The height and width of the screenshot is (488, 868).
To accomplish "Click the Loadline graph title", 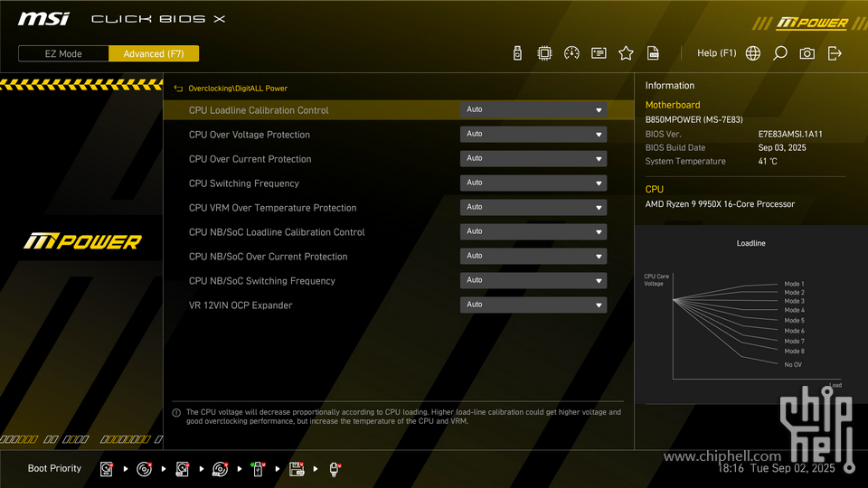I will click(x=750, y=243).
